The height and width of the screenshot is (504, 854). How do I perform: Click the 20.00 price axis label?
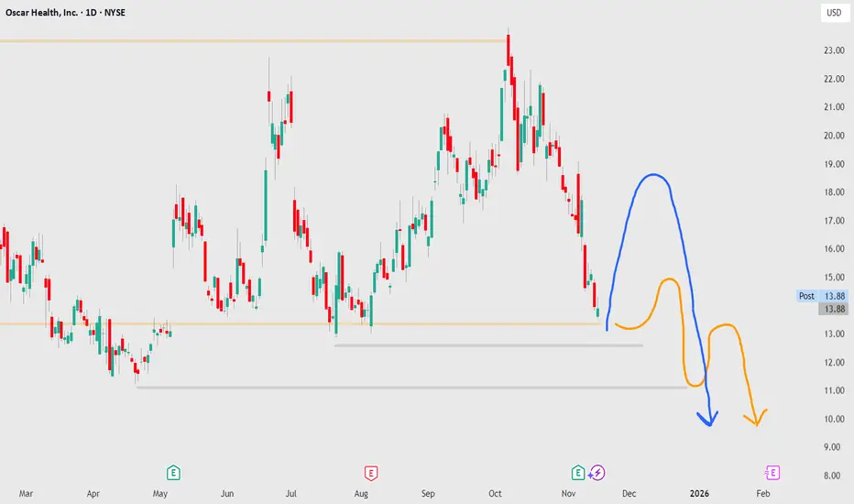pyautogui.click(x=834, y=136)
